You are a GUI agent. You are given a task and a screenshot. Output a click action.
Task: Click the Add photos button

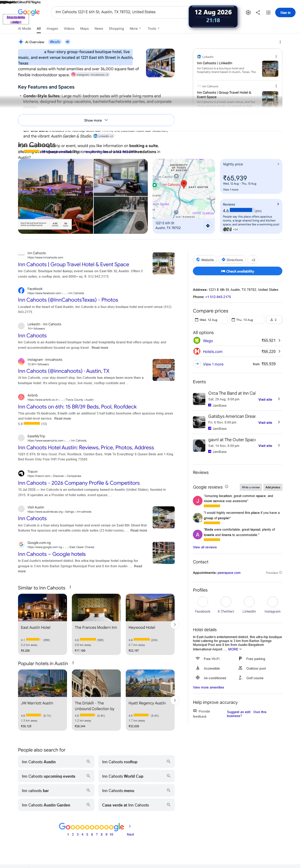click(x=273, y=487)
